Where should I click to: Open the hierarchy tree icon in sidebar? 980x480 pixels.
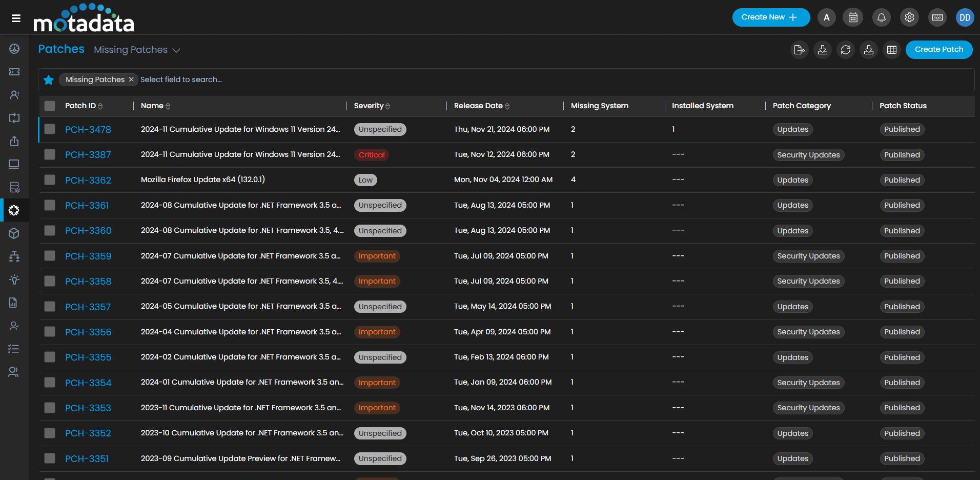pyautogui.click(x=14, y=256)
